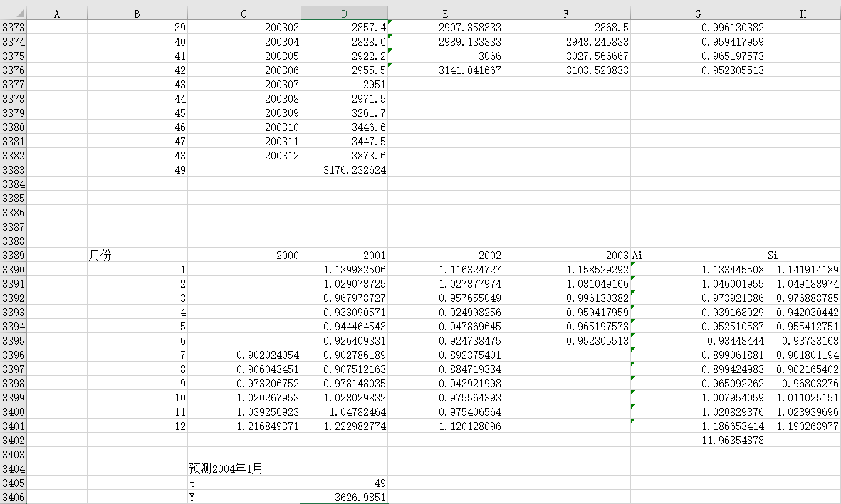
Task: Click cell with date code 200303
Action: tap(244, 27)
